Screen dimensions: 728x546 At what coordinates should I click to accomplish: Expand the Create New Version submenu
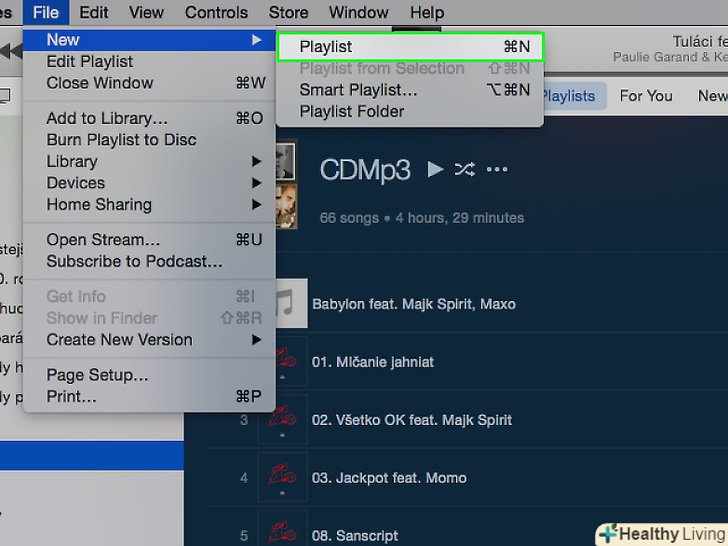pos(149,340)
